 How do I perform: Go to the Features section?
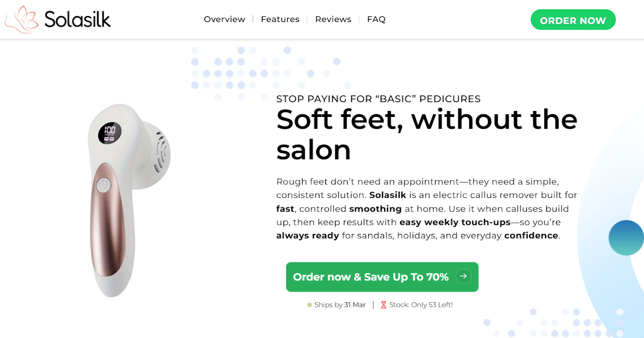tap(280, 19)
